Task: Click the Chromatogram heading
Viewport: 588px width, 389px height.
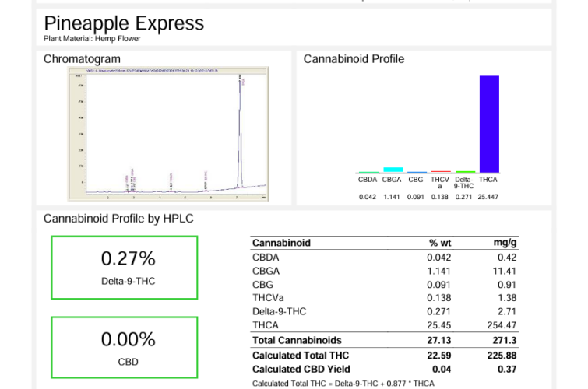Action: click(82, 59)
